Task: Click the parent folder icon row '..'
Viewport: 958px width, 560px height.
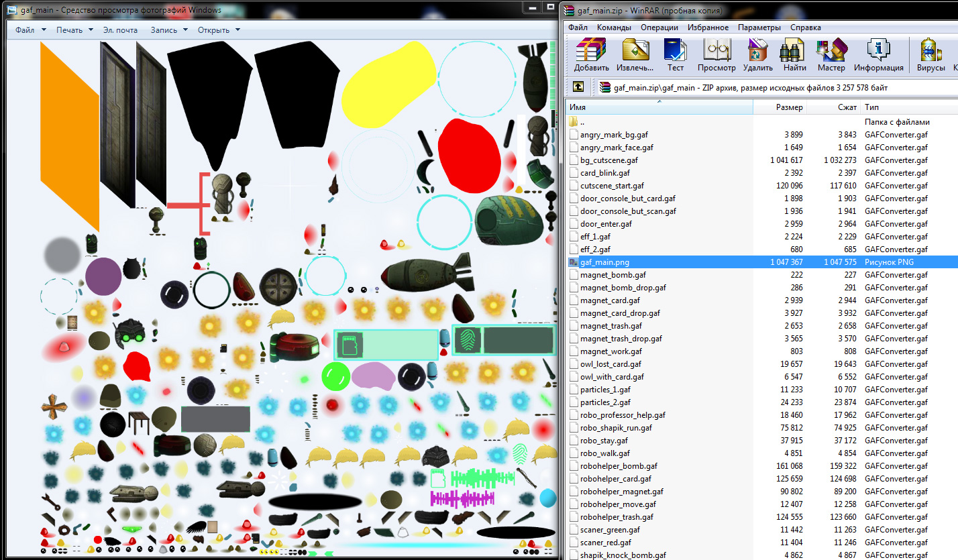Action: pyautogui.click(x=574, y=122)
